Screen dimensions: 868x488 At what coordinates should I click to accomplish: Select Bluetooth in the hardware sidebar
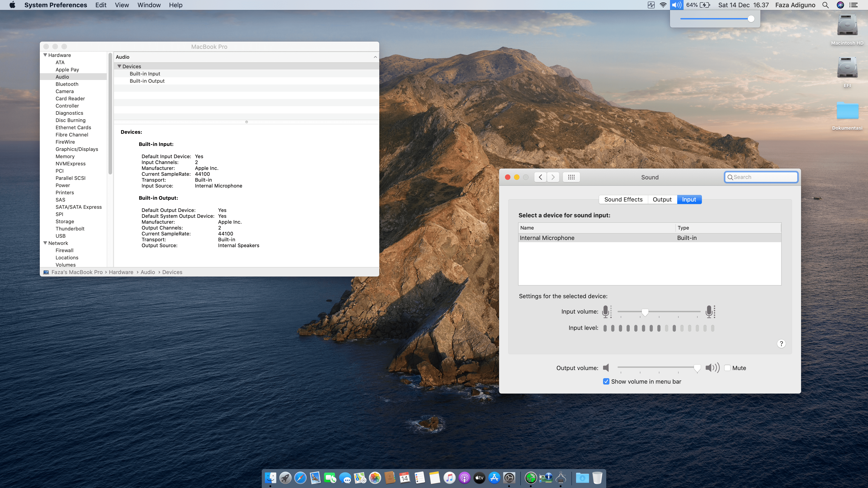pyautogui.click(x=67, y=84)
